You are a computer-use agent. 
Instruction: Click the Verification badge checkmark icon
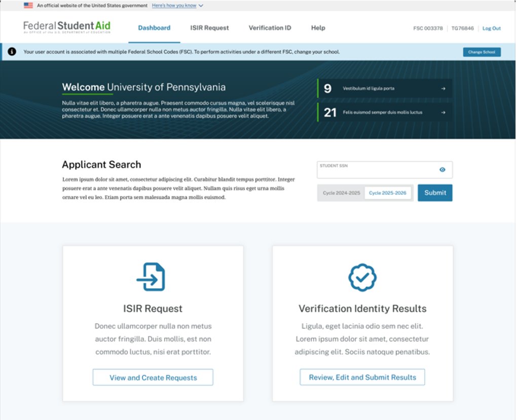point(362,277)
